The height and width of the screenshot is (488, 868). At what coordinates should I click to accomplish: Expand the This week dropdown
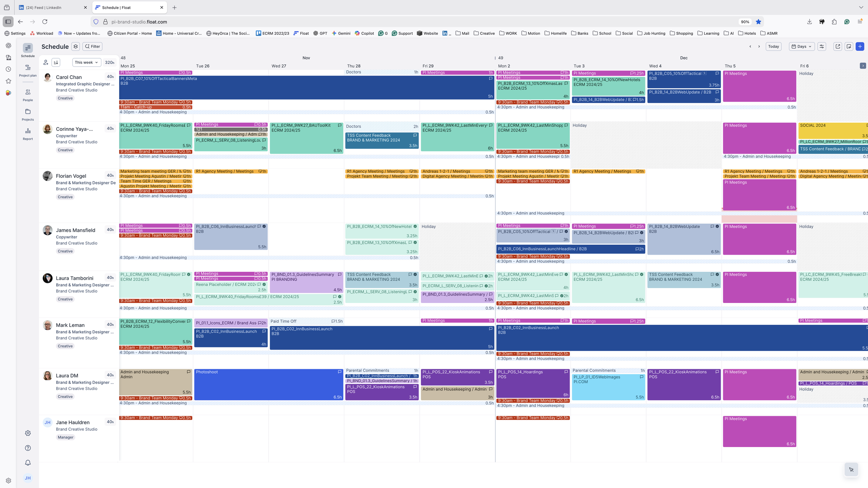86,62
